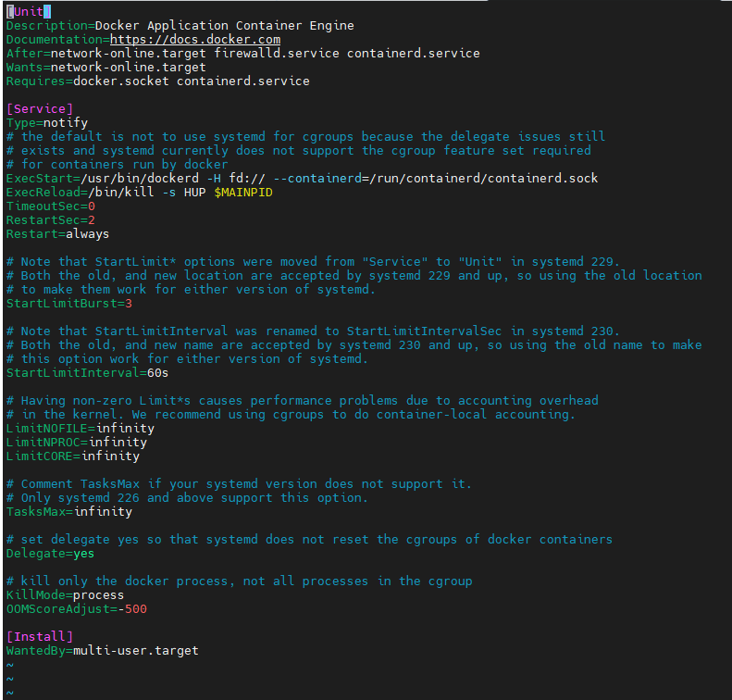Click the comment '# Both the old, and new location are accepted'
The image size is (732, 700).
pos(354,276)
